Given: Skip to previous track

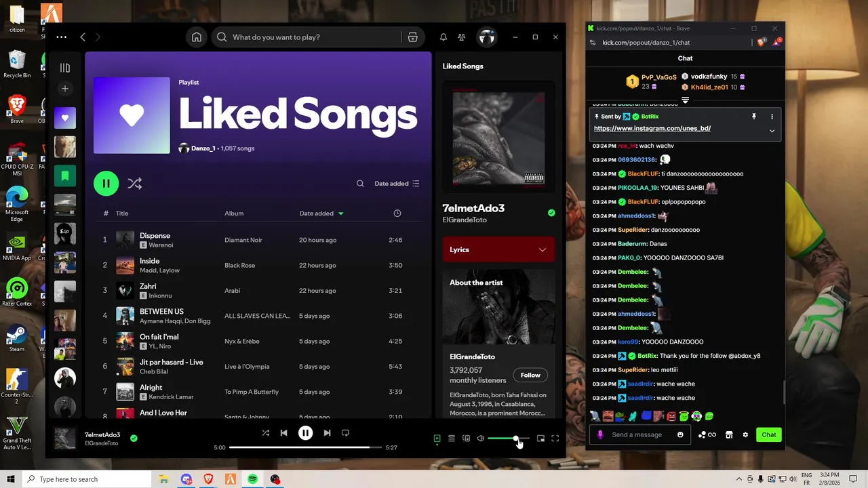Looking at the screenshot, I should click(284, 433).
